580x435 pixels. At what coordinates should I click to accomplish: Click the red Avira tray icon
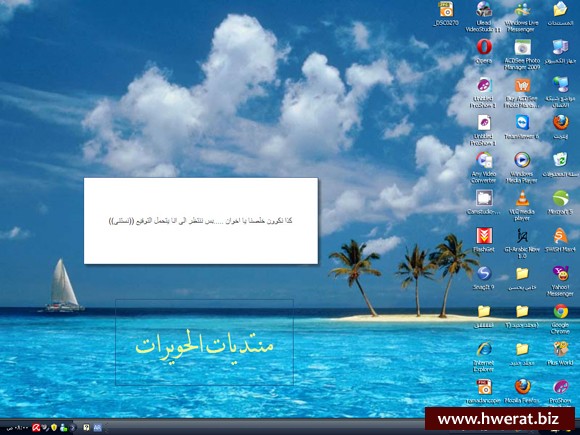pyautogui.click(x=36, y=428)
